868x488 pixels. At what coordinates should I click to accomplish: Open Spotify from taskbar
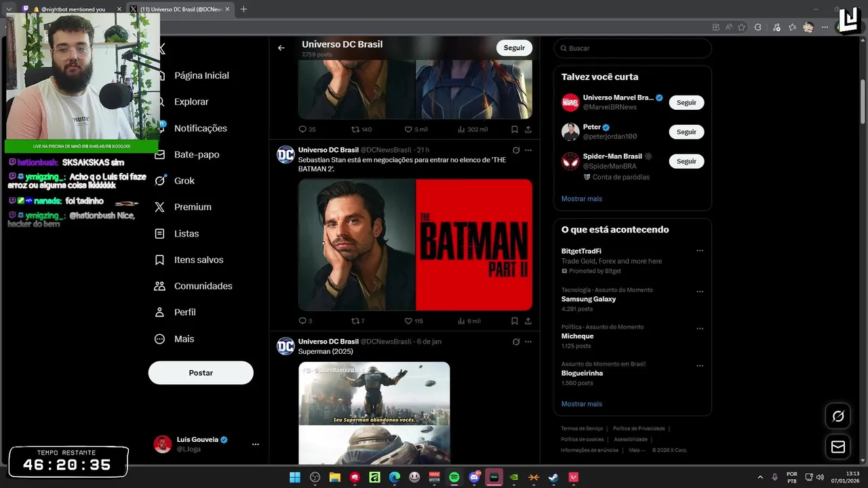454,477
